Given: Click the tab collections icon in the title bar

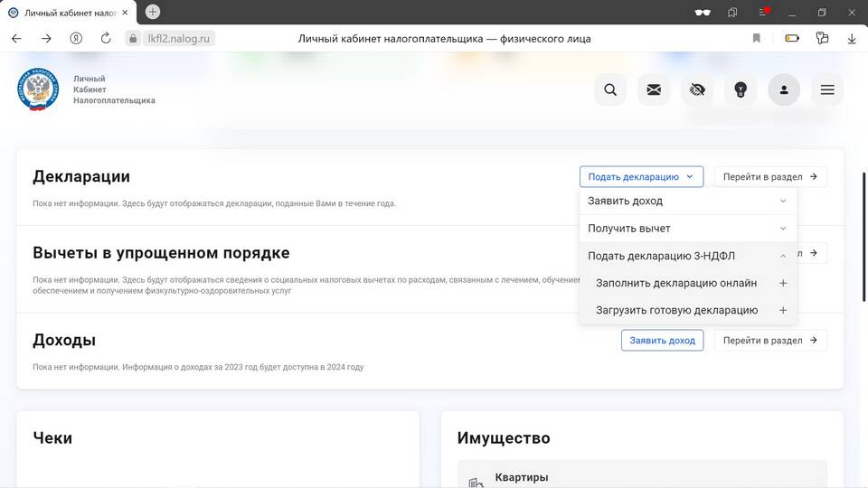Looking at the screenshot, I should click(x=732, y=12).
